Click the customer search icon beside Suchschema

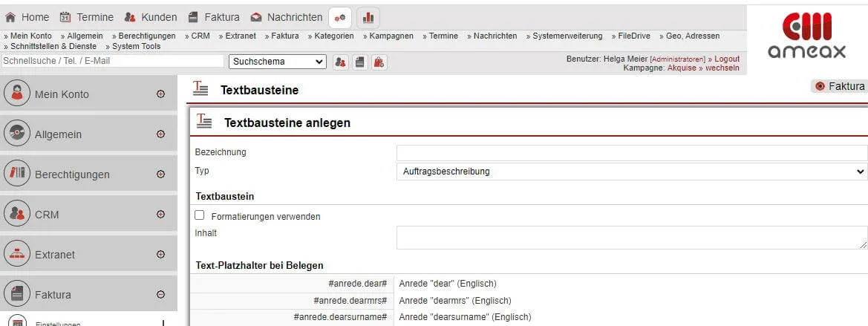pyautogui.click(x=340, y=62)
